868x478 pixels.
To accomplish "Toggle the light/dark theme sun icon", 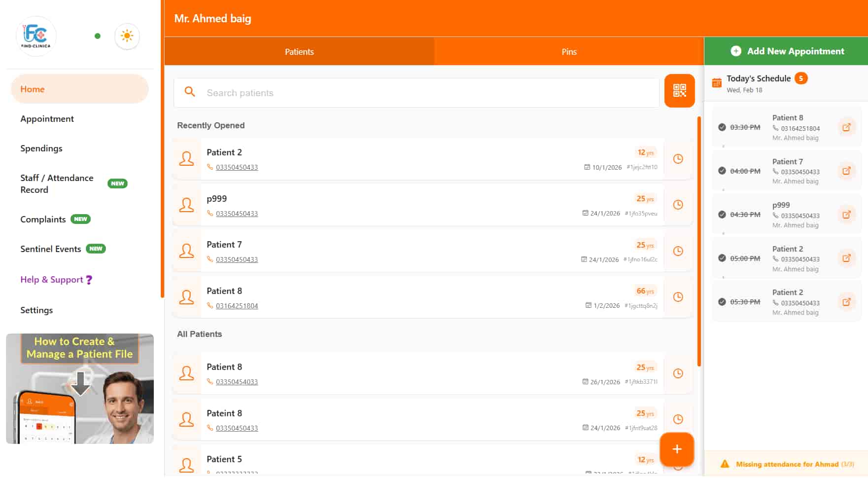I will [x=127, y=36].
